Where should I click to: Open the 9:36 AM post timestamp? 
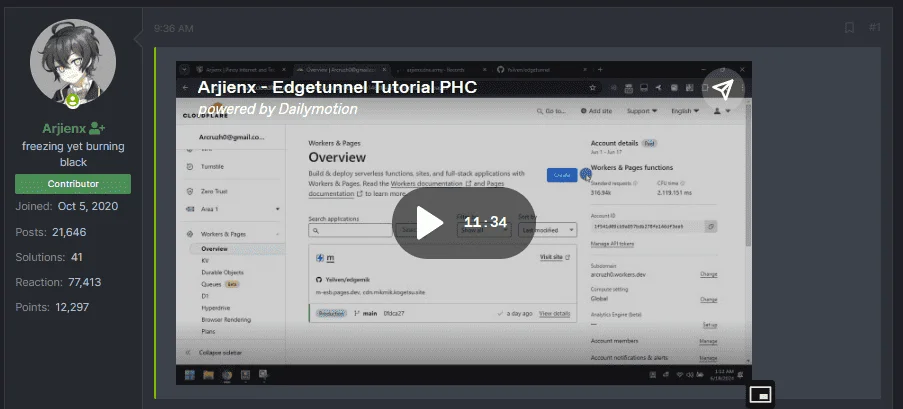coord(173,28)
